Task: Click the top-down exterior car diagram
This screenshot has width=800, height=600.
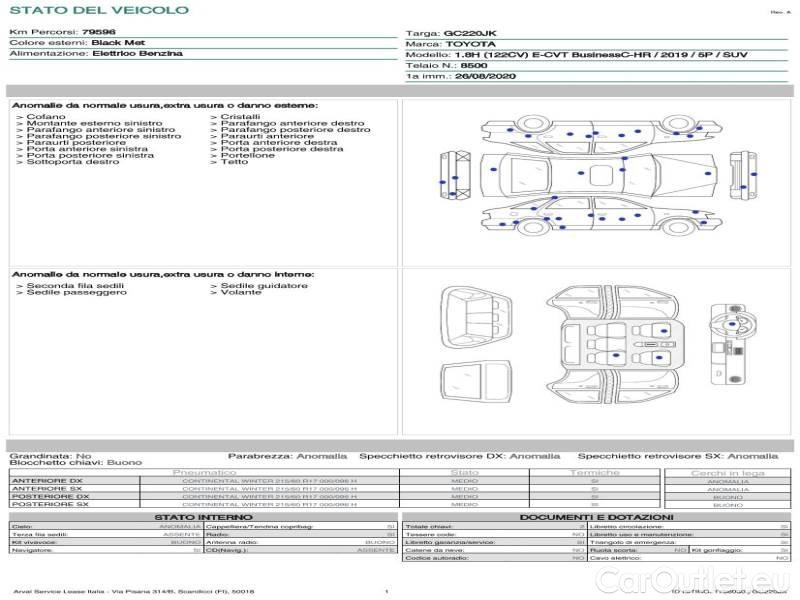Action: point(598,176)
